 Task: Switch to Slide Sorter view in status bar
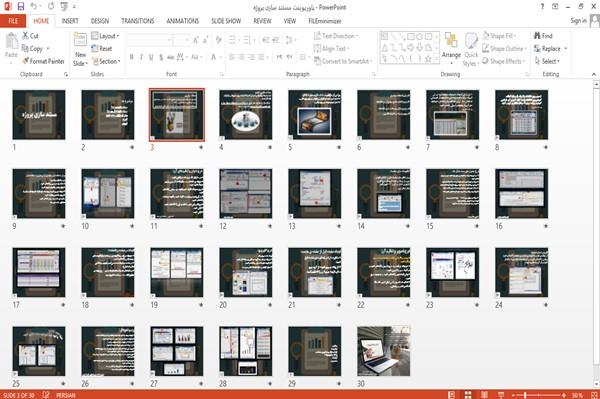[468, 395]
